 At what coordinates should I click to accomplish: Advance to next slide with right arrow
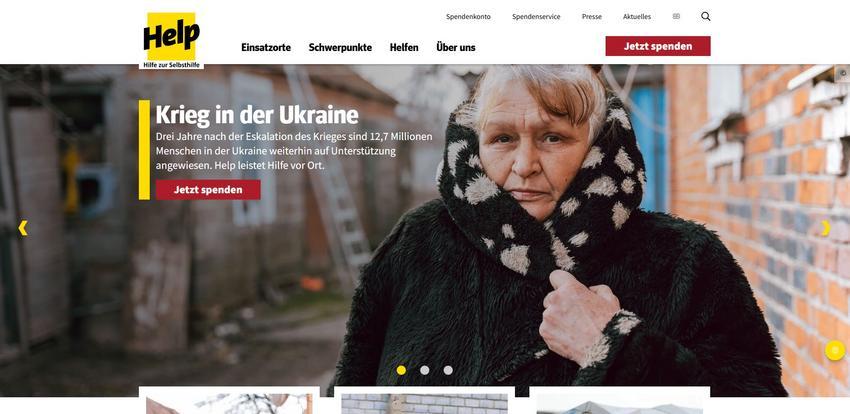(826, 228)
